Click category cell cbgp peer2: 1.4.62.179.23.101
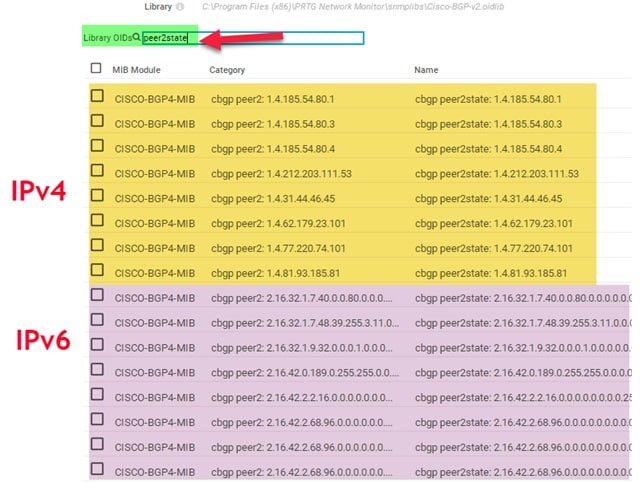 (278, 223)
